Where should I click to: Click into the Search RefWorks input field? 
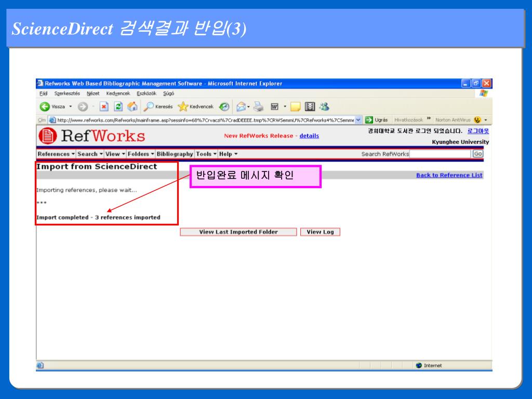[x=441, y=154]
